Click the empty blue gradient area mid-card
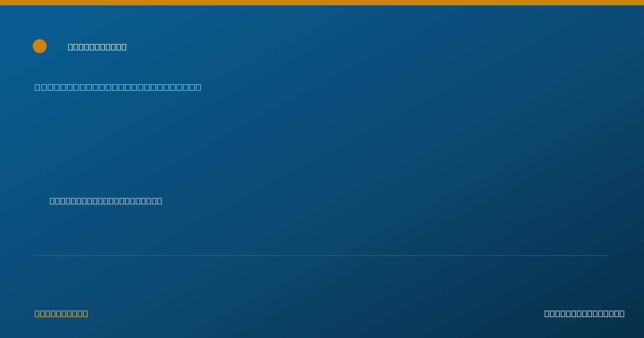This screenshot has height=338, width=644. tap(322, 145)
